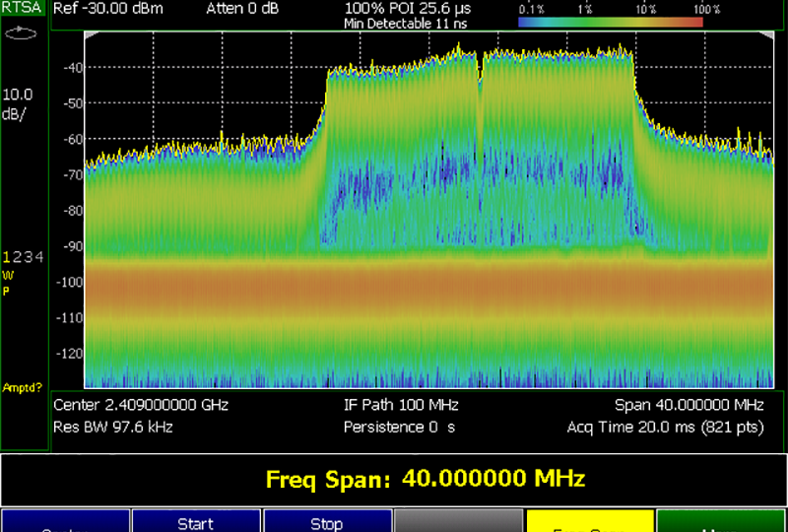
Task: Click the Freq Span entry field
Action: tap(426, 480)
